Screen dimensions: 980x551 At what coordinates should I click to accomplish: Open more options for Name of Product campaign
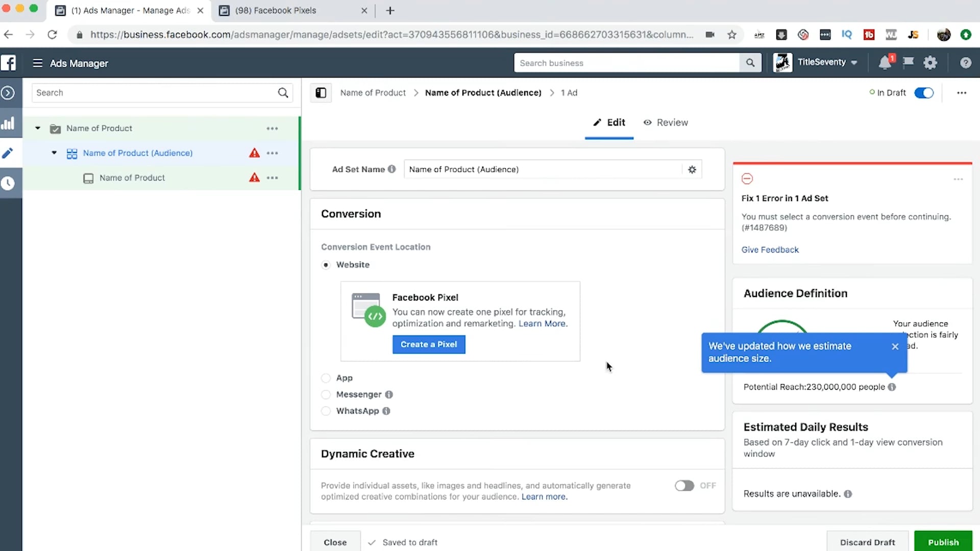(x=273, y=129)
